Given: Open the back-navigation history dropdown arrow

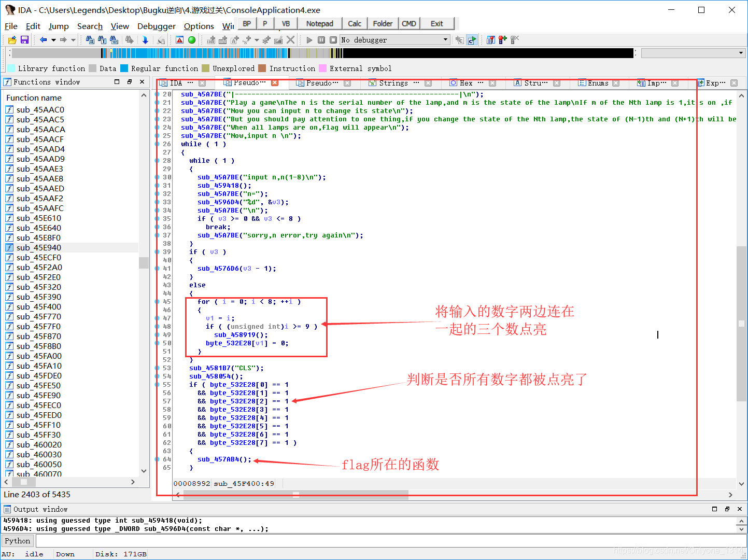Looking at the screenshot, I should pyautogui.click(x=53, y=40).
